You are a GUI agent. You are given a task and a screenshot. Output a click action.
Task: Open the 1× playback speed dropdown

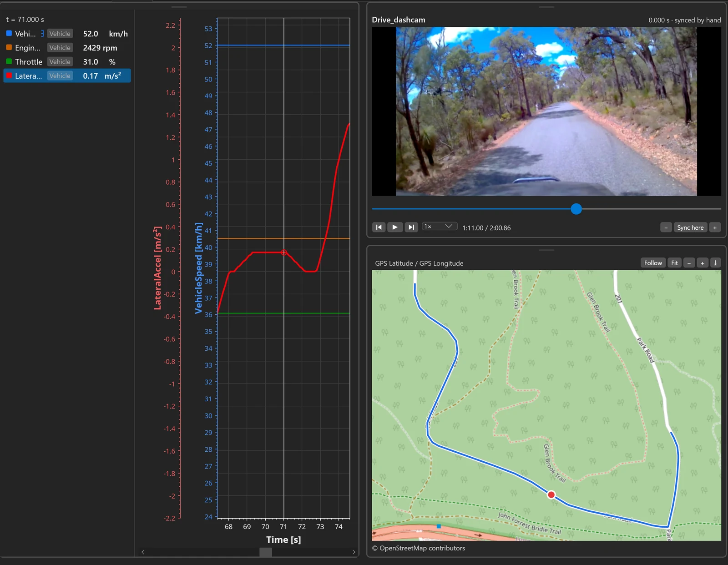(439, 227)
